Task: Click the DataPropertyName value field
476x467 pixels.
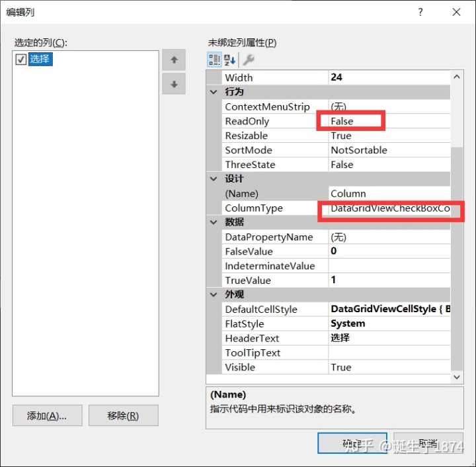Action: pyautogui.click(x=389, y=237)
